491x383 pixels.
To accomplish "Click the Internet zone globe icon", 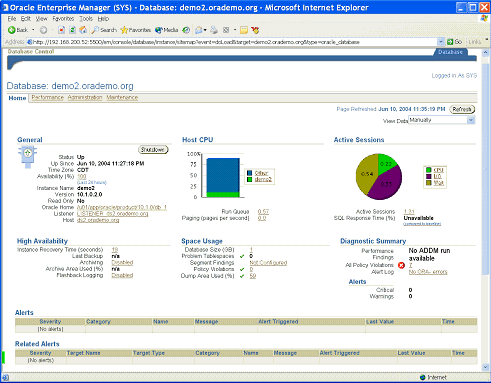I will 423,377.
